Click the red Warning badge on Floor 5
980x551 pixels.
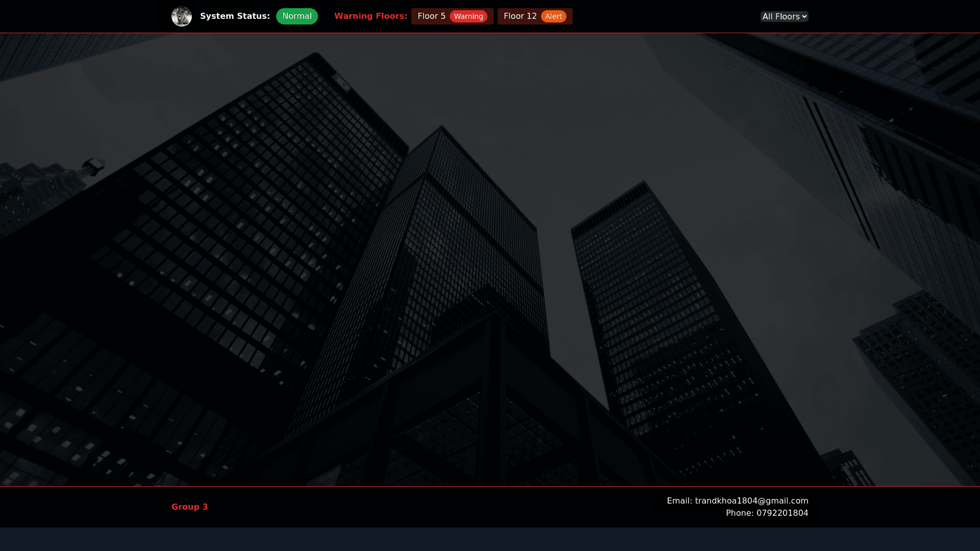point(468,17)
